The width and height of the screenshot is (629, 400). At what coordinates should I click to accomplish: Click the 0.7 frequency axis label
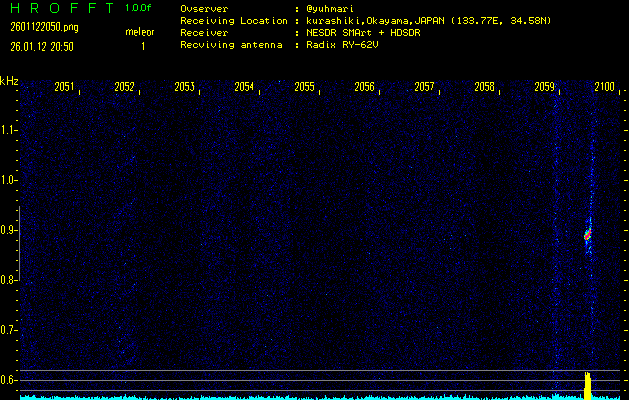tap(9, 330)
